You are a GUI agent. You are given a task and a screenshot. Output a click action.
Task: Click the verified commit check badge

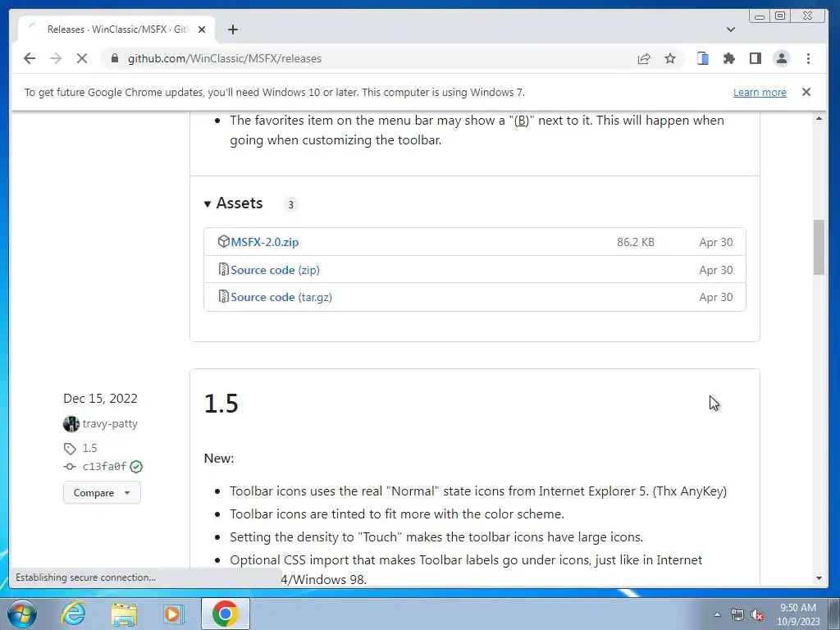point(137,467)
